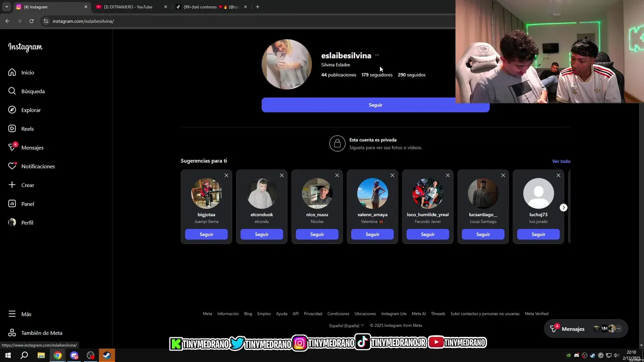Image resolution: width=644 pixels, height=362 pixels.
Task: Dismiss the loco_humiilde_yreal suggestion
Action: click(x=448, y=175)
